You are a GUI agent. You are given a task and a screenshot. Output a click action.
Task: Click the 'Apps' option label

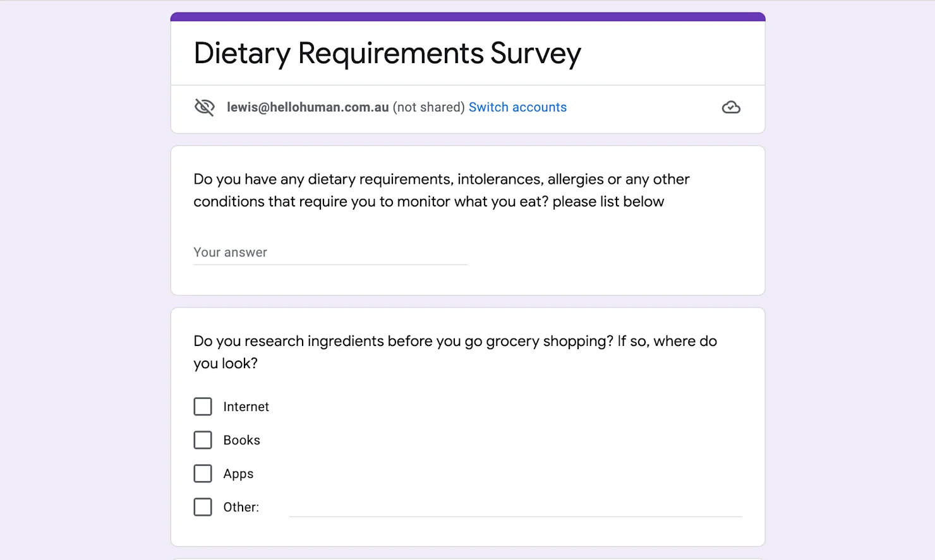238,474
